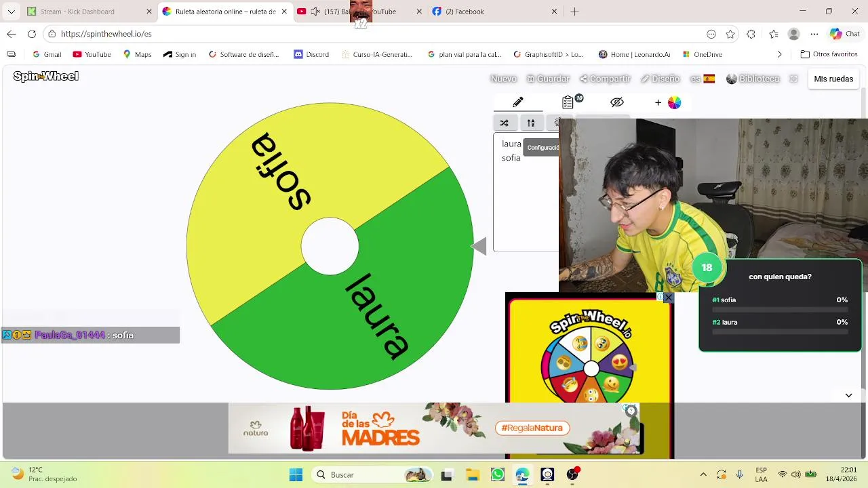Image resolution: width=868 pixels, height=488 pixels.
Task: Open Copilot Chat
Action: 845,34
